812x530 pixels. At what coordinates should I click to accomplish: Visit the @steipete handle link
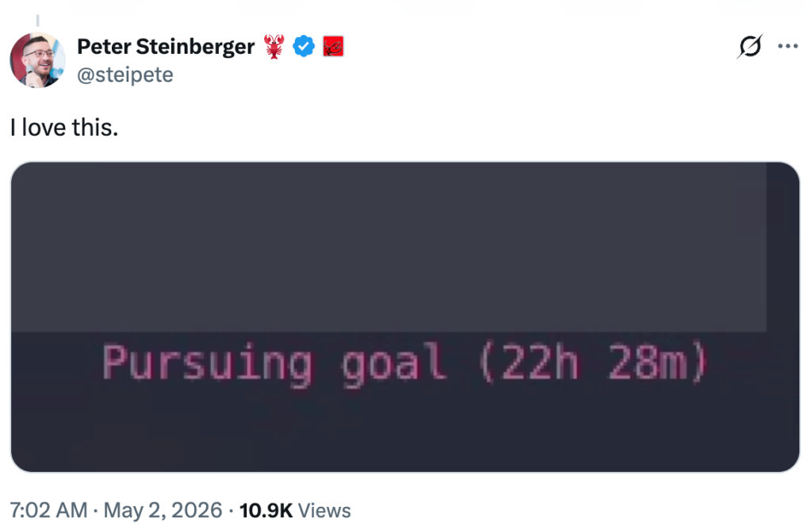(125, 75)
